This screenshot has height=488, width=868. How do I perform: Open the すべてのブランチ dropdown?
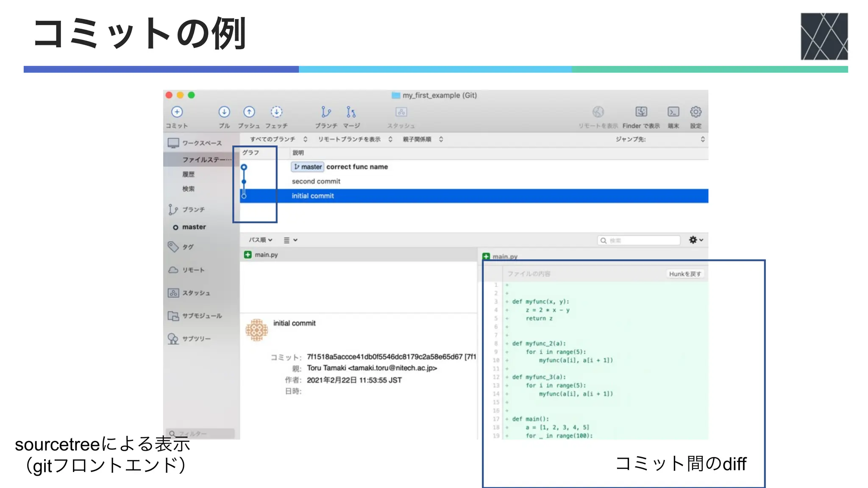pos(278,139)
